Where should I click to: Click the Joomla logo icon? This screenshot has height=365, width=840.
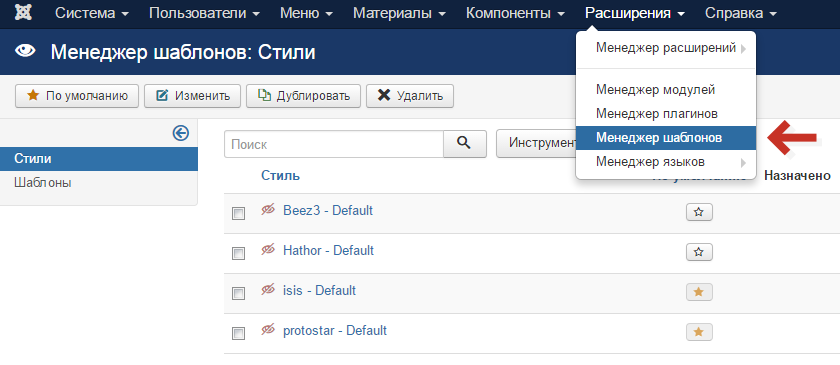[24, 13]
